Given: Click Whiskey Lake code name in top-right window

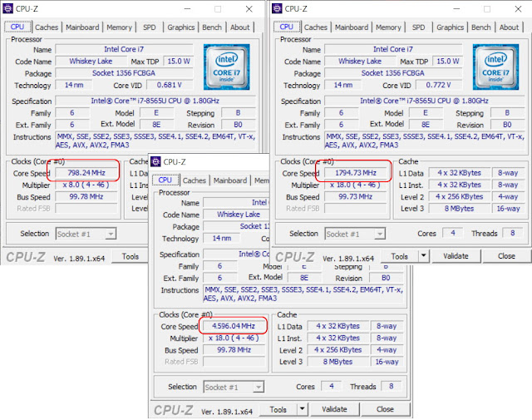Looking at the screenshot, I should [x=360, y=61].
